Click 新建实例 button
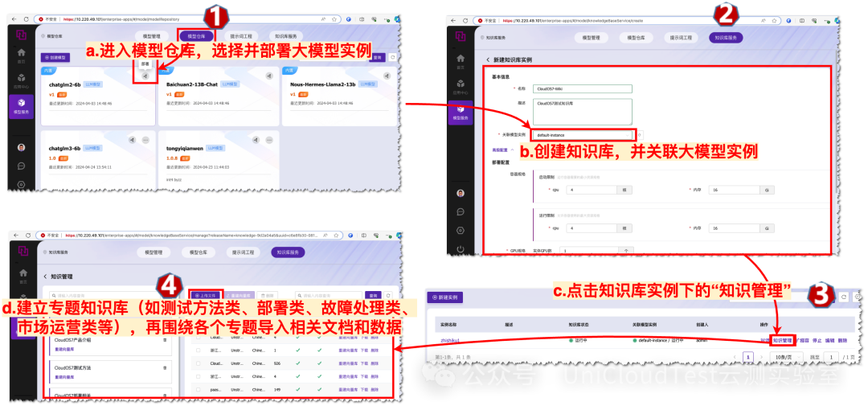This screenshot has width=868, height=410. [445, 297]
